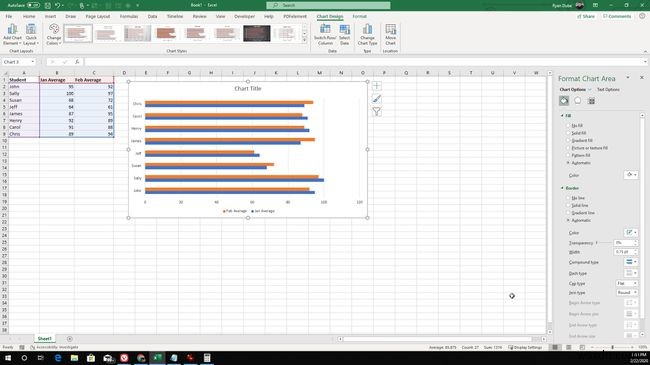Click the Share button
The image size is (650, 365).
click(x=586, y=16)
